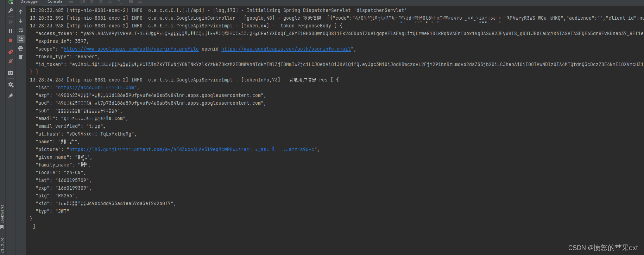Click the "family_name" line

63,165
